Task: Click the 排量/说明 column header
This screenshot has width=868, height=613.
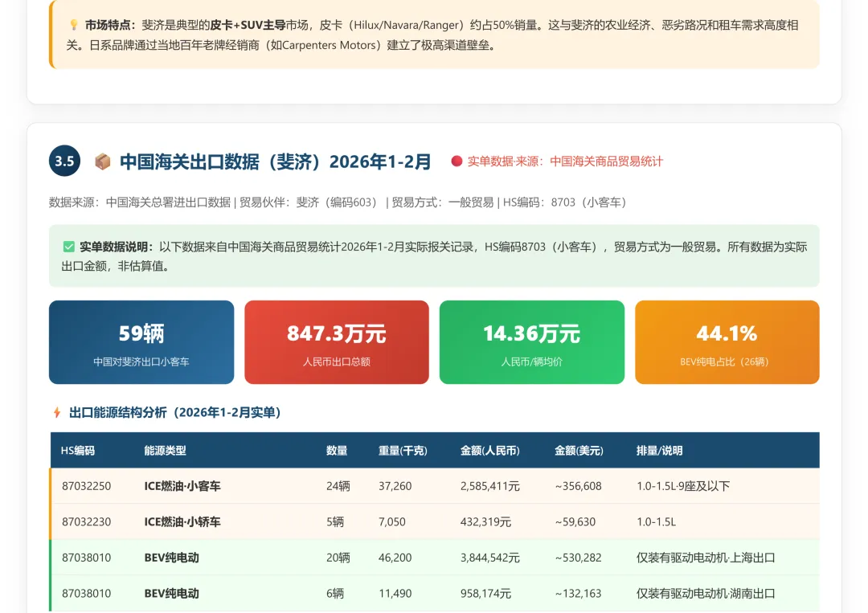Action: tap(659, 451)
